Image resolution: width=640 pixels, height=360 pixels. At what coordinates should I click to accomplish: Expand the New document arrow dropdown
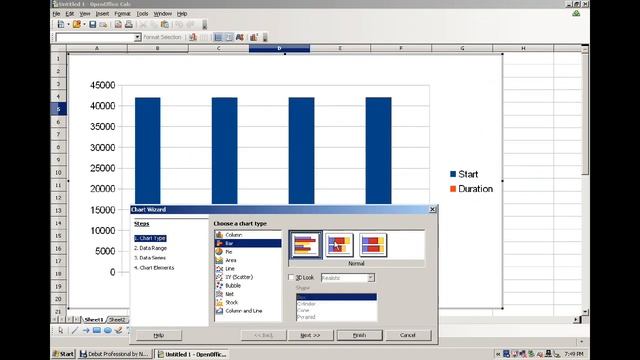tap(69, 25)
